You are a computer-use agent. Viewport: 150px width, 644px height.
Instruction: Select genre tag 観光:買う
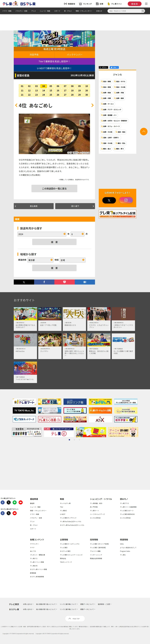119,149
